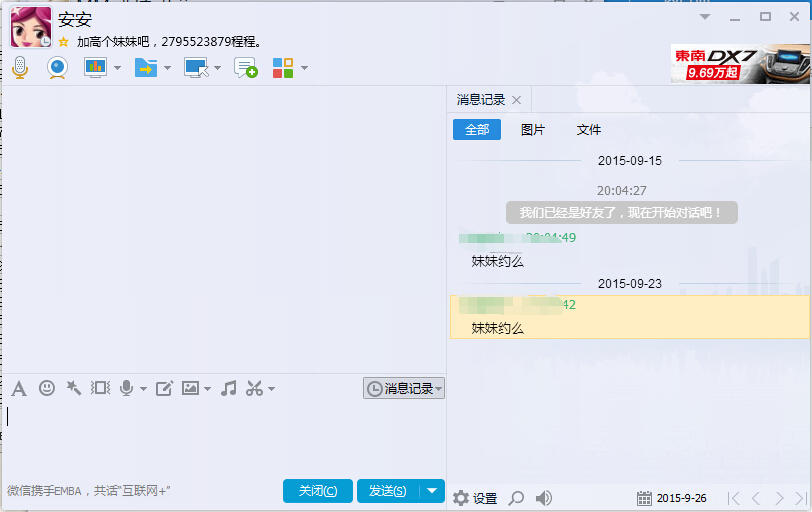Viewport: 812px width, 512px height.
Task: Click in the message input field
Action: [x=224, y=437]
